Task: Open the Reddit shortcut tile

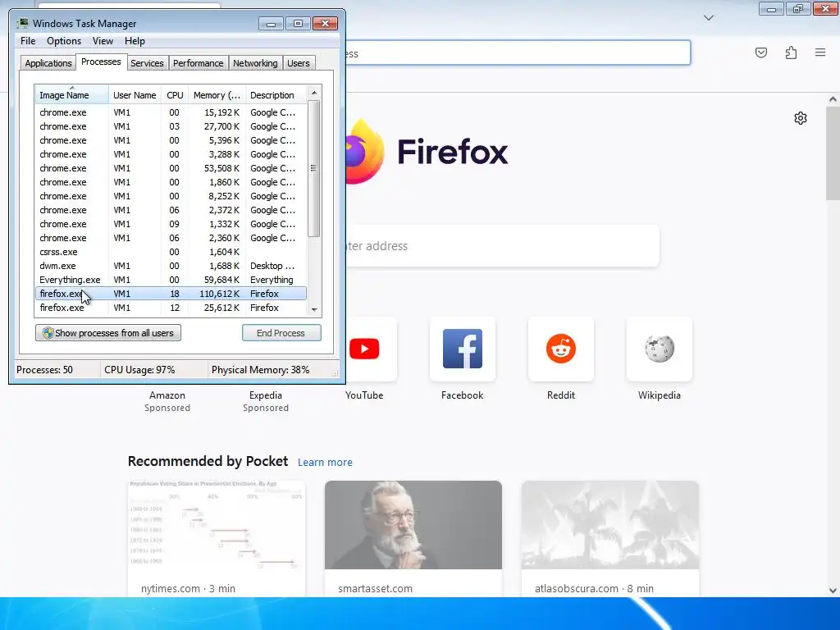Action: [561, 349]
